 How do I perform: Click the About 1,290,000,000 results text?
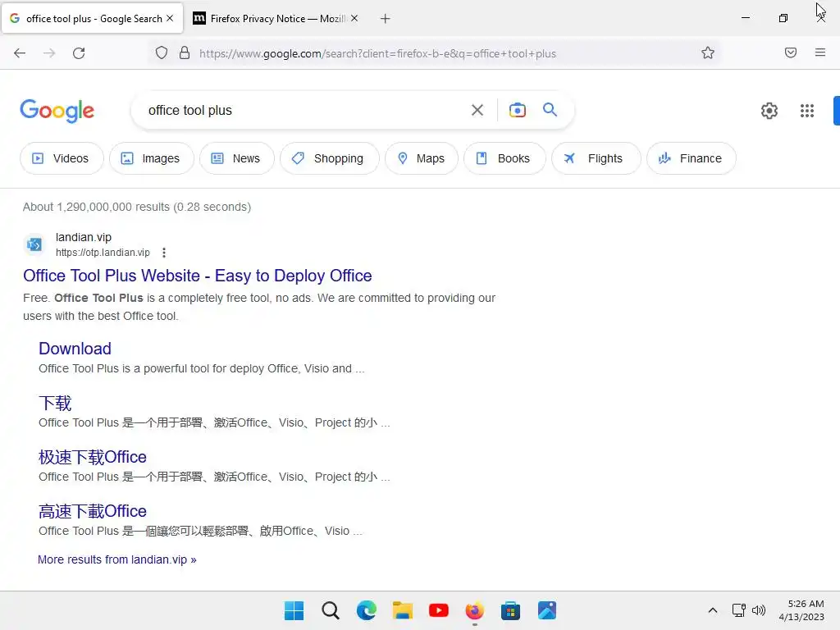(x=137, y=207)
